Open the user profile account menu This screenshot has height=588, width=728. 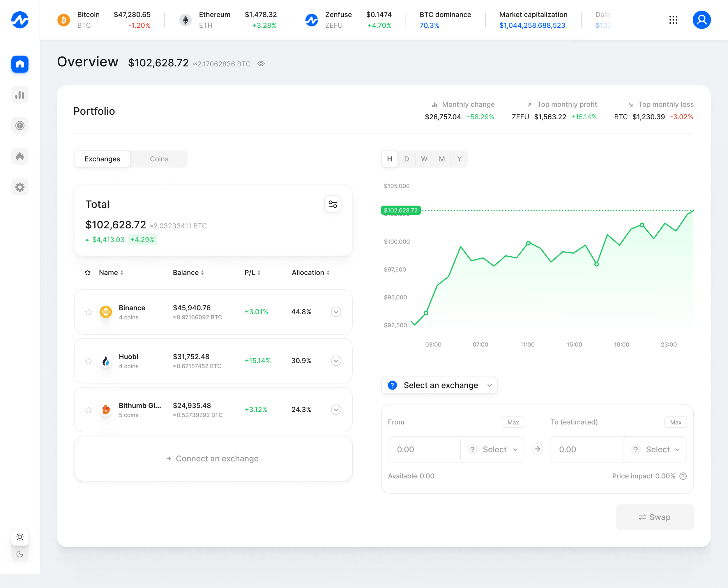click(702, 20)
